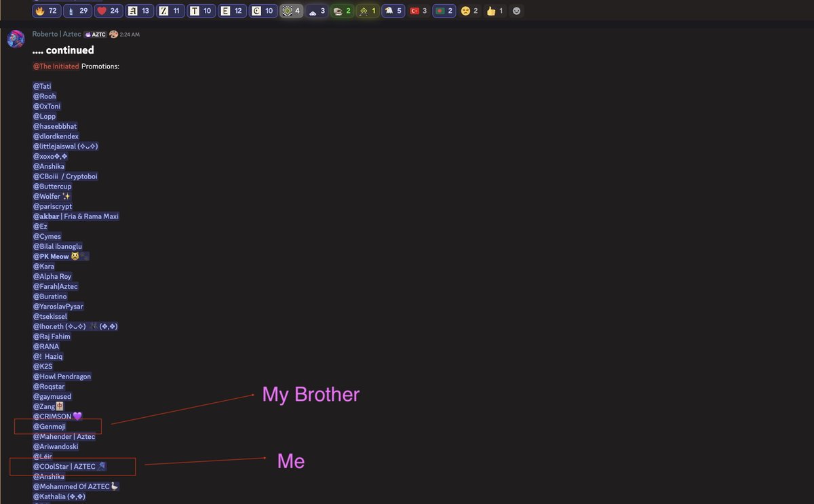
Task: Toggle the letter Z reaction with 11
Action: point(171,11)
